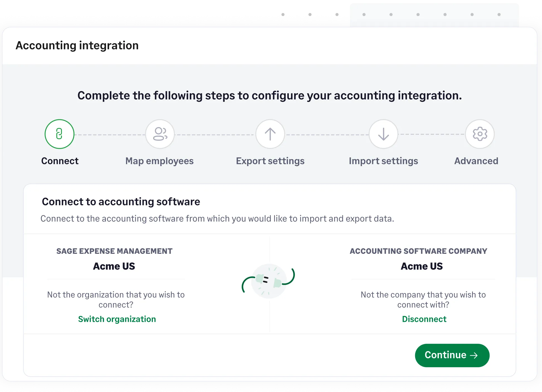Click the Switch organization link
This screenshot has width=542, height=392.
[x=117, y=319]
